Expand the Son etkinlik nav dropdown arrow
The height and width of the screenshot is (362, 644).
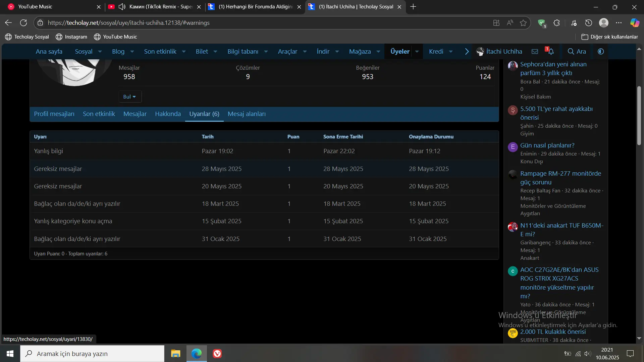(x=184, y=51)
